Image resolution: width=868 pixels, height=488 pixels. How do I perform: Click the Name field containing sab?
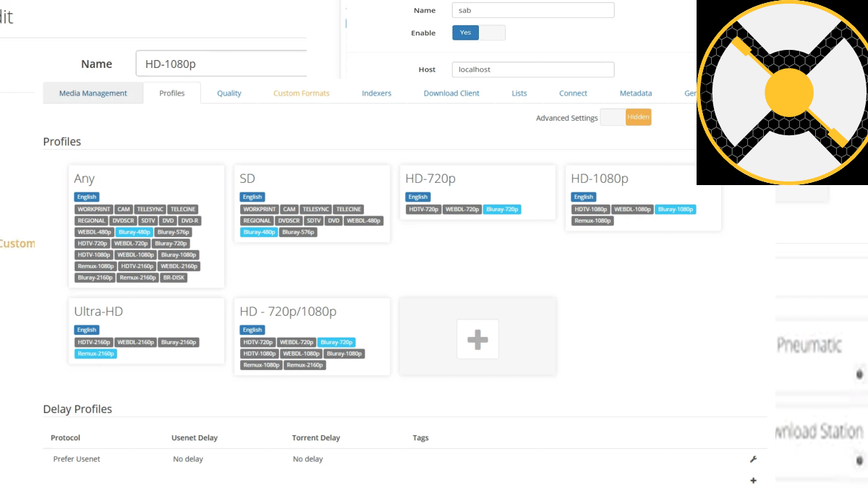pos(532,10)
